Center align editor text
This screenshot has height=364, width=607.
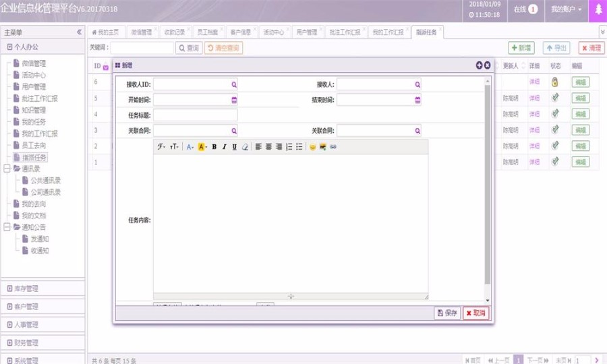[x=268, y=146]
